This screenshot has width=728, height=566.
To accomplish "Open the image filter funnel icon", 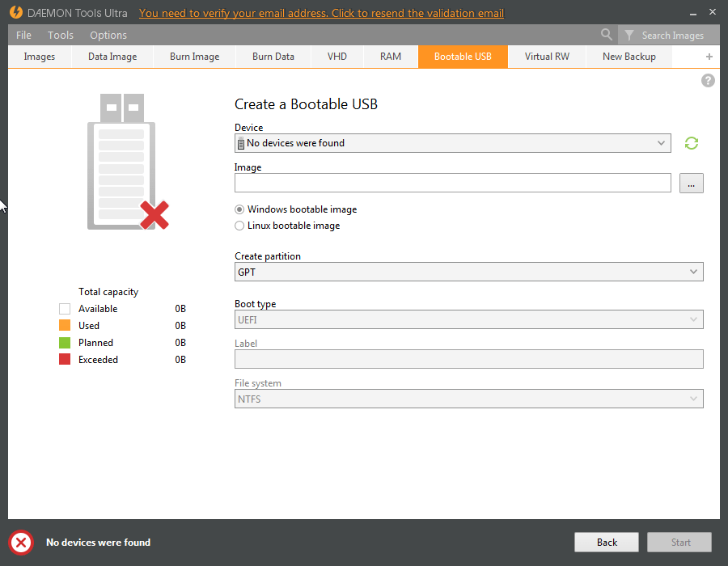I will coord(629,35).
